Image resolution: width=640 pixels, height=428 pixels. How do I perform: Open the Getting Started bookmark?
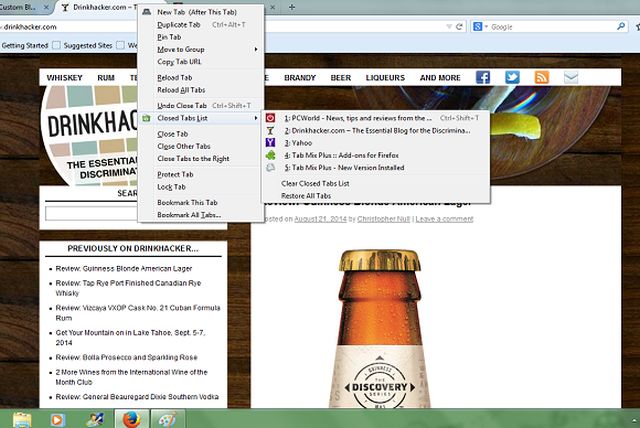[x=25, y=45]
